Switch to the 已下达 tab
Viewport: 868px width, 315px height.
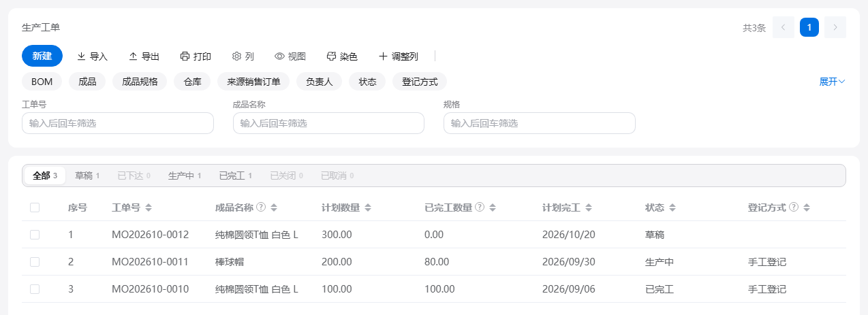134,176
